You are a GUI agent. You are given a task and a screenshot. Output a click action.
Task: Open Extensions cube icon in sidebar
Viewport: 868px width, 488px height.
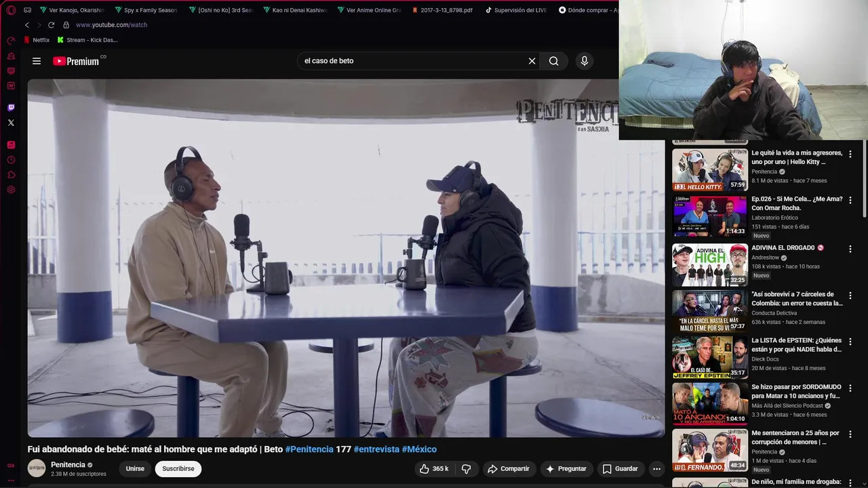11,175
